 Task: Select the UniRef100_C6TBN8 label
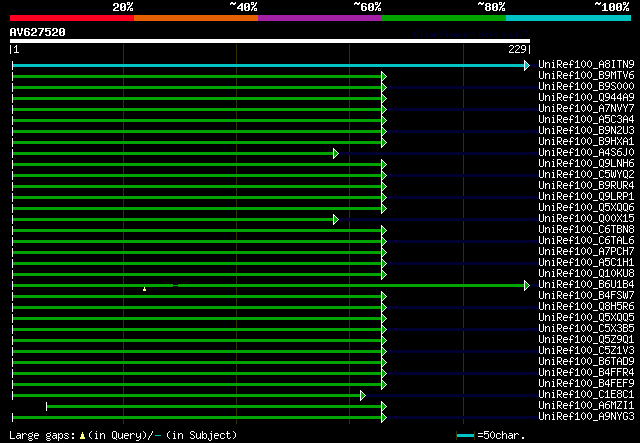(x=586, y=230)
